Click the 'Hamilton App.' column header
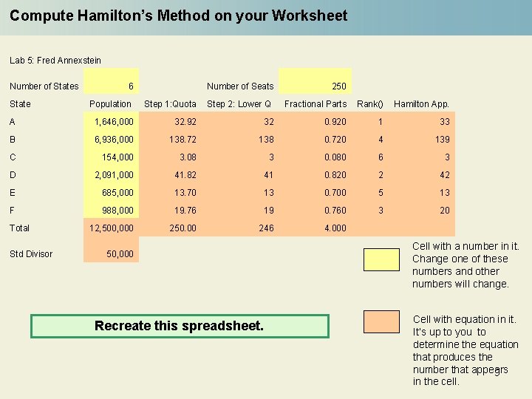This screenshot has width=532, height=399. coord(421,104)
